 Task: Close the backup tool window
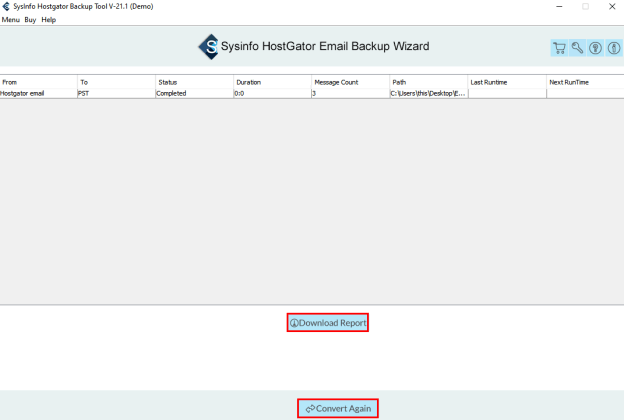(612, 6)
